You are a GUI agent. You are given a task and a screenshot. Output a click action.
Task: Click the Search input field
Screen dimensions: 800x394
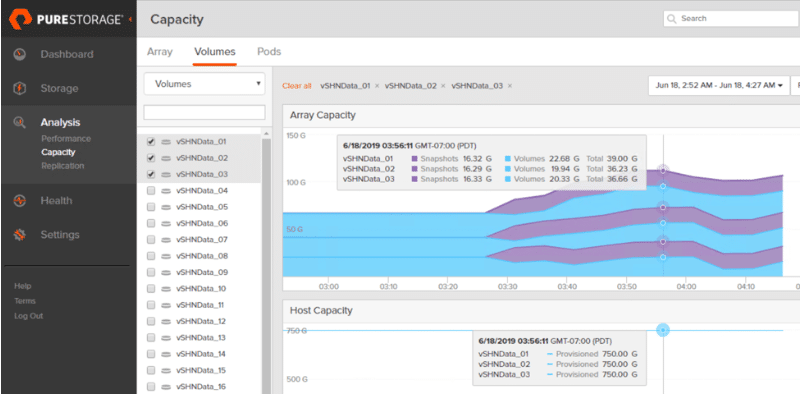click(731, 19)
